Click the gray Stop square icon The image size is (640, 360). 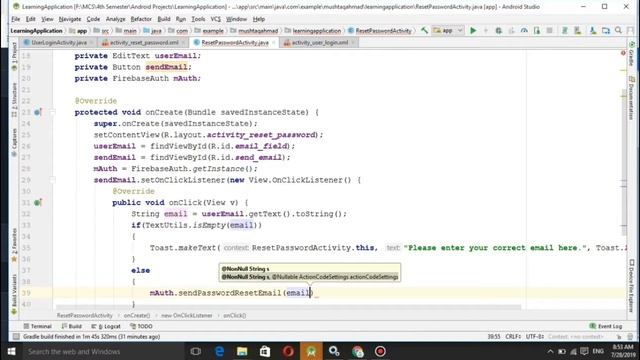[549, 31]
